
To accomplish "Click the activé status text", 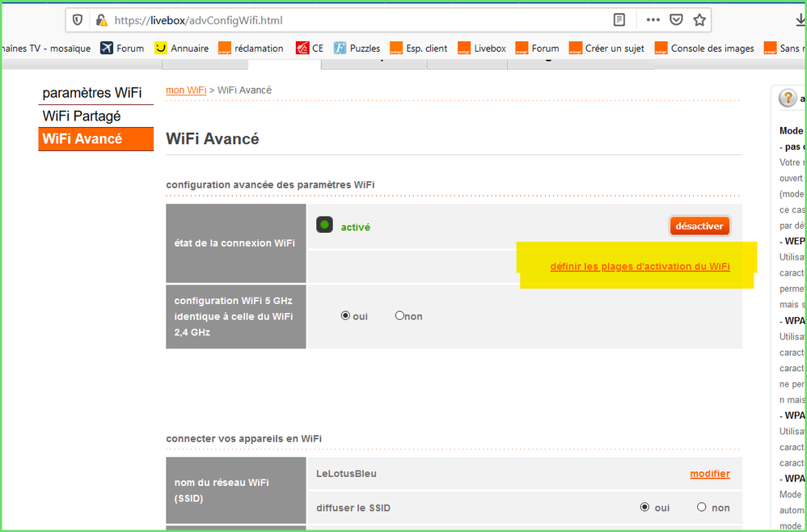I will [x=356, y=227].
